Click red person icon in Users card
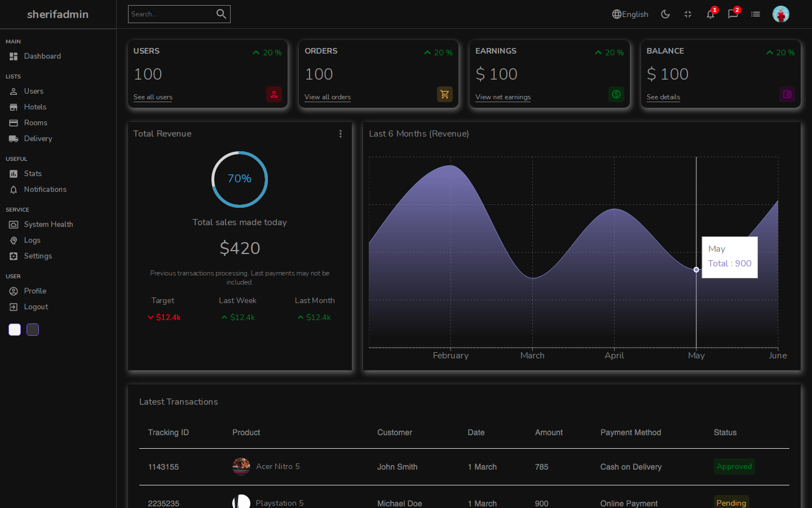Image resolution: width=812 pixels, height=508 pixels. 274,94
